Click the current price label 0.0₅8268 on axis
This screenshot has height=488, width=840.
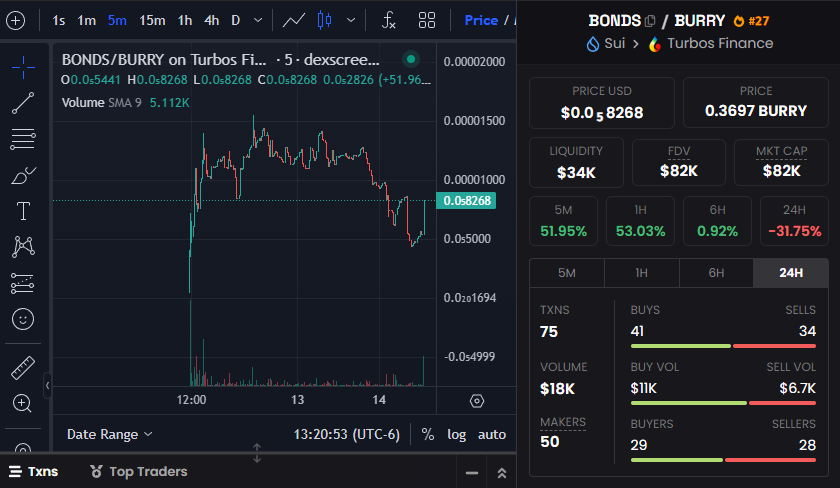[x=466, y=200]
